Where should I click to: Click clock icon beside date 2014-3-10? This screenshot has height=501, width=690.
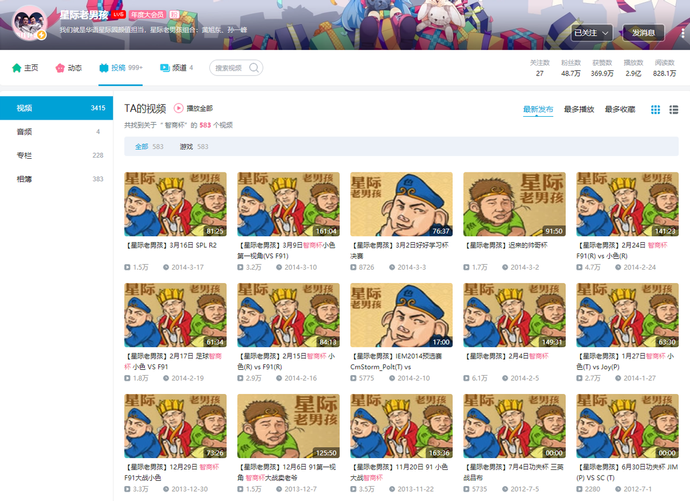pos(279,267)
